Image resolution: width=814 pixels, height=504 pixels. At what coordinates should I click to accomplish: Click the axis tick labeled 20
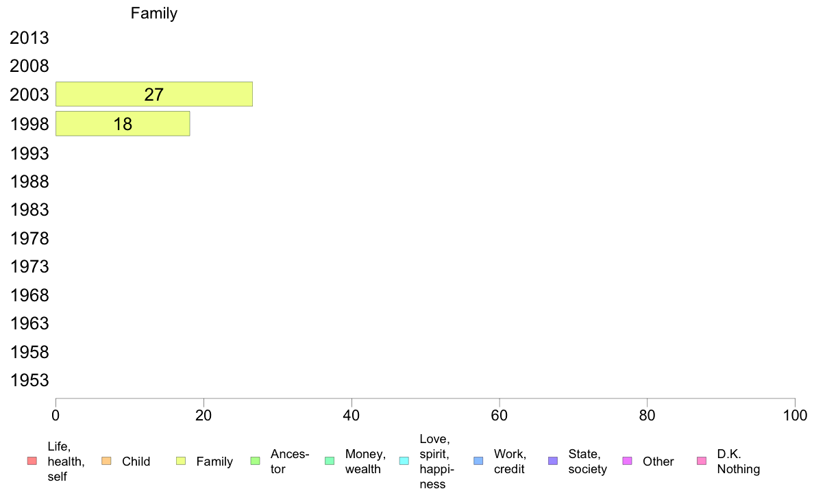(203, 415)
